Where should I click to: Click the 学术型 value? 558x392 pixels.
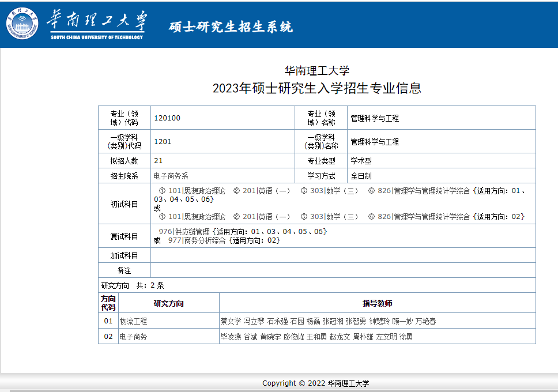361,161
